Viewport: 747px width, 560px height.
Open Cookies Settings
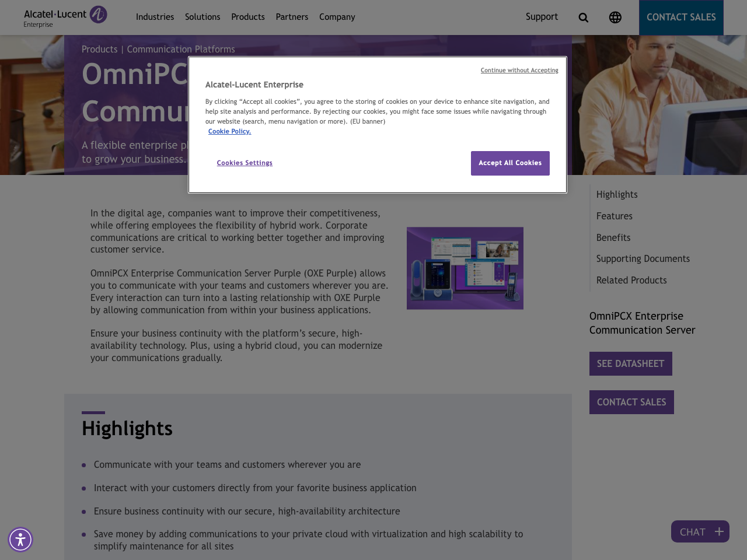[x=245, y=162]
